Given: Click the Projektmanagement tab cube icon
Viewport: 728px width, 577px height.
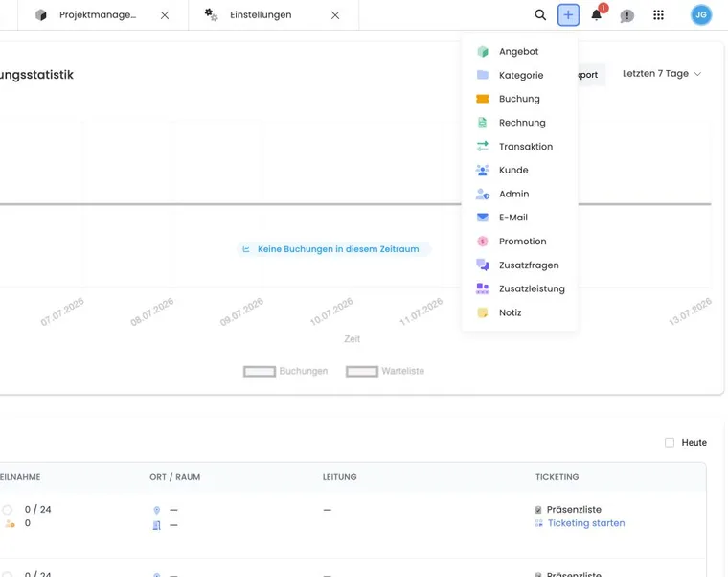Looking at the screenshot, I should 41,15.
